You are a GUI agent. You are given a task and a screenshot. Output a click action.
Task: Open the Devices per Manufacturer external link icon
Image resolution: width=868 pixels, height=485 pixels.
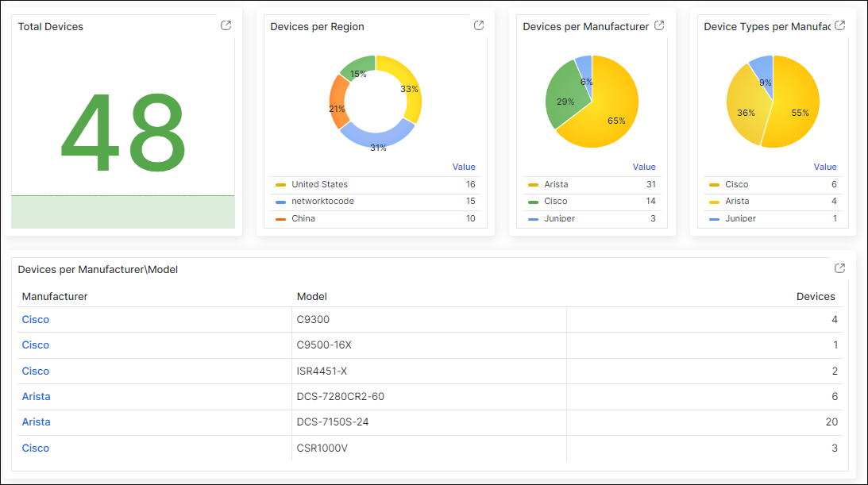click(x=659, y=25)
